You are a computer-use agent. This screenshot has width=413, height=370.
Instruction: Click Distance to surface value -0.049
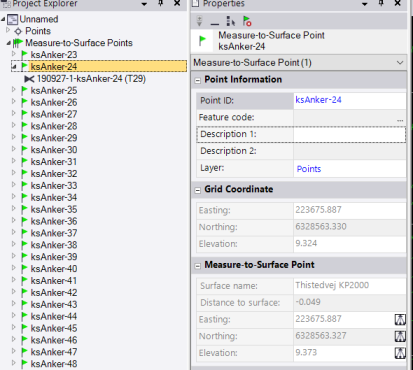(308, 302)
